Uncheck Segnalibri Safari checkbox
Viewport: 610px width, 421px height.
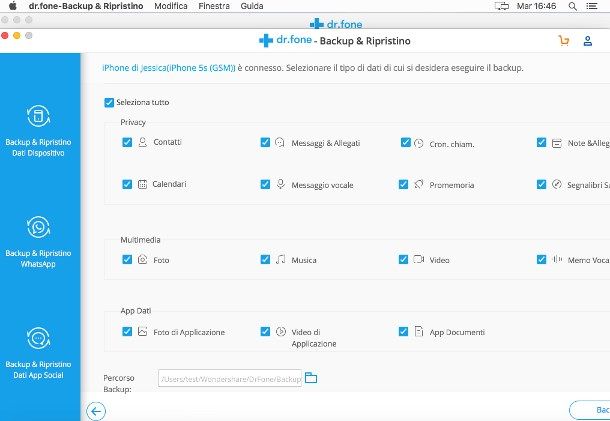point(541,184)
